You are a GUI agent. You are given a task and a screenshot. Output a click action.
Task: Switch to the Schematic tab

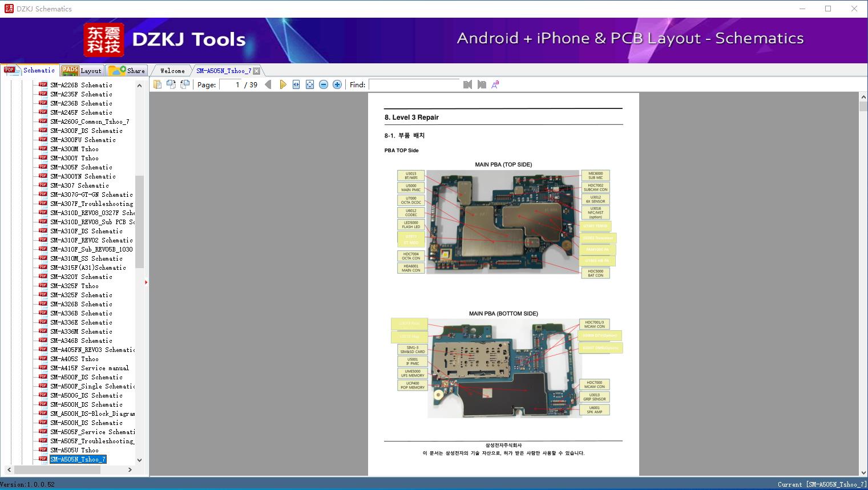pyautogui.click(x=30, y=70)
